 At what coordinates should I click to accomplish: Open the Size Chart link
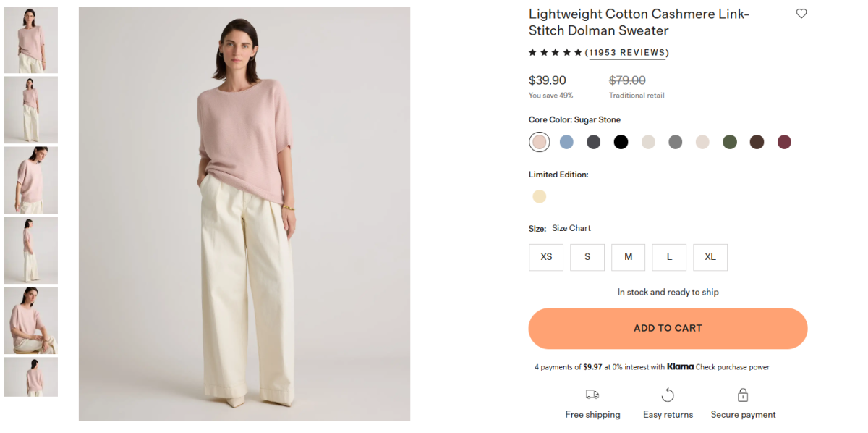tap(571, 229)
